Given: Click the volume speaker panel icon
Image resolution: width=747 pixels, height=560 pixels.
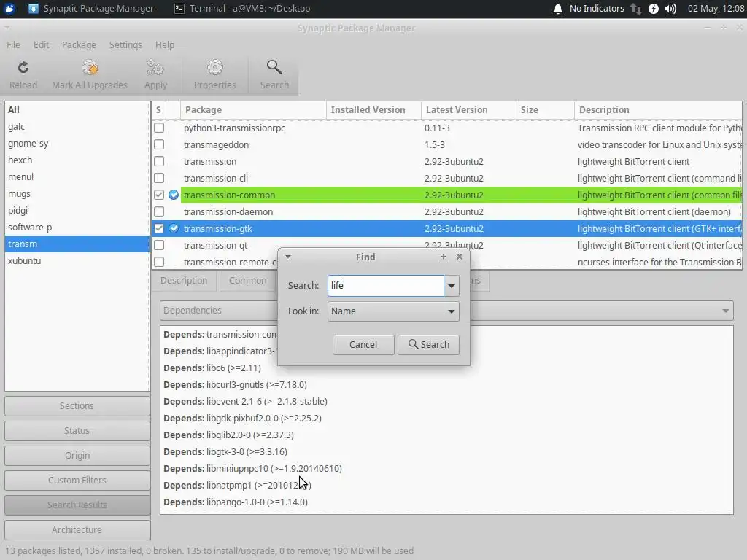Looking at the screenshot, I should pyautogui.click(x=671, y=9).
